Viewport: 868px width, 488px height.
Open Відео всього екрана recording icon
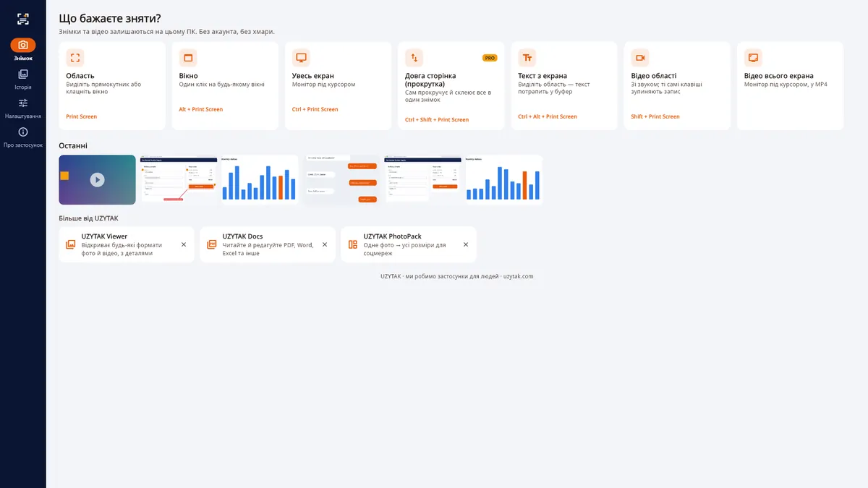coord(753,58)
